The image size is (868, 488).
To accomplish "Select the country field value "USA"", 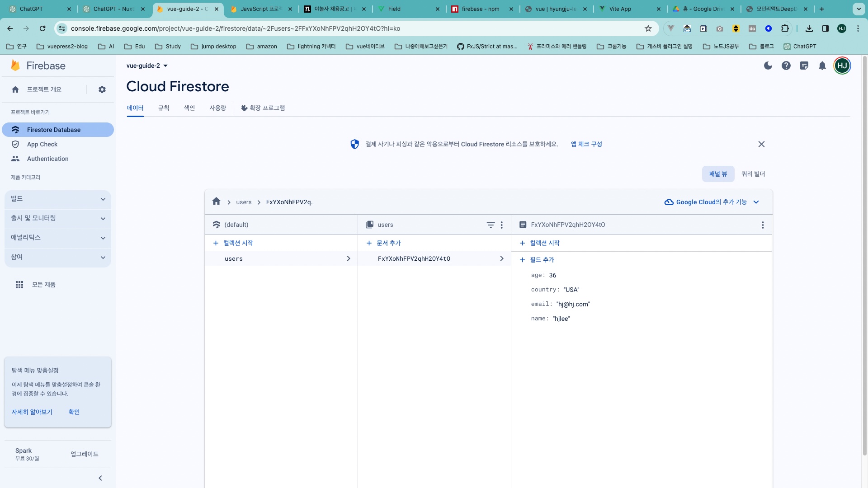I will pos(571,290).
